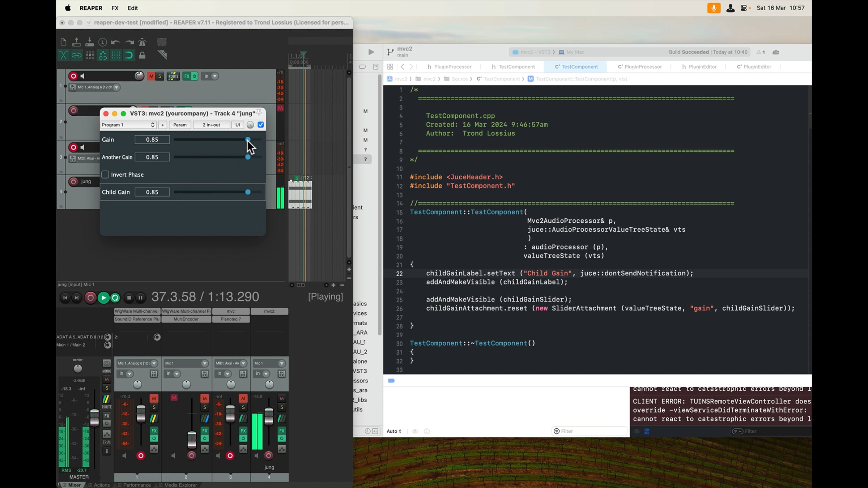Switch to PluginProcessor header tab
The width and height of the screenshot is (868, 488).
[x=449, y=67]
